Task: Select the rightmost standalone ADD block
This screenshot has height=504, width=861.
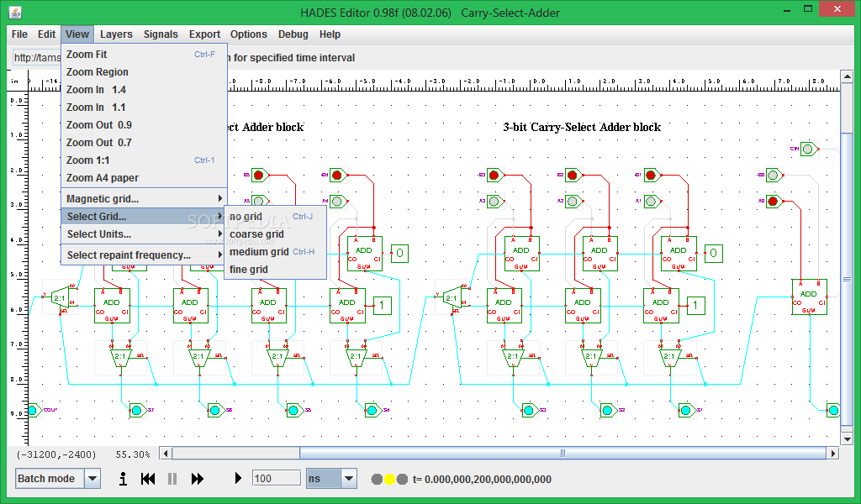Action: [x=809, y=297]
